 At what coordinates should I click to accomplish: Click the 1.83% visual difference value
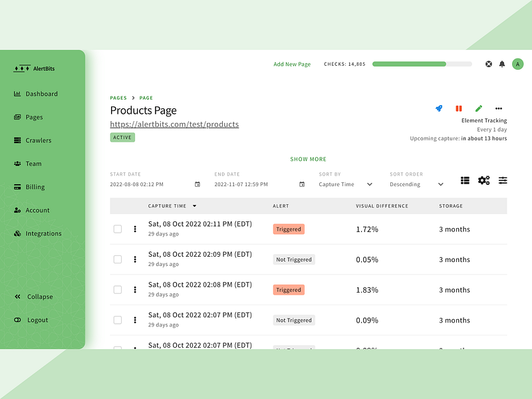pos(367,290)
